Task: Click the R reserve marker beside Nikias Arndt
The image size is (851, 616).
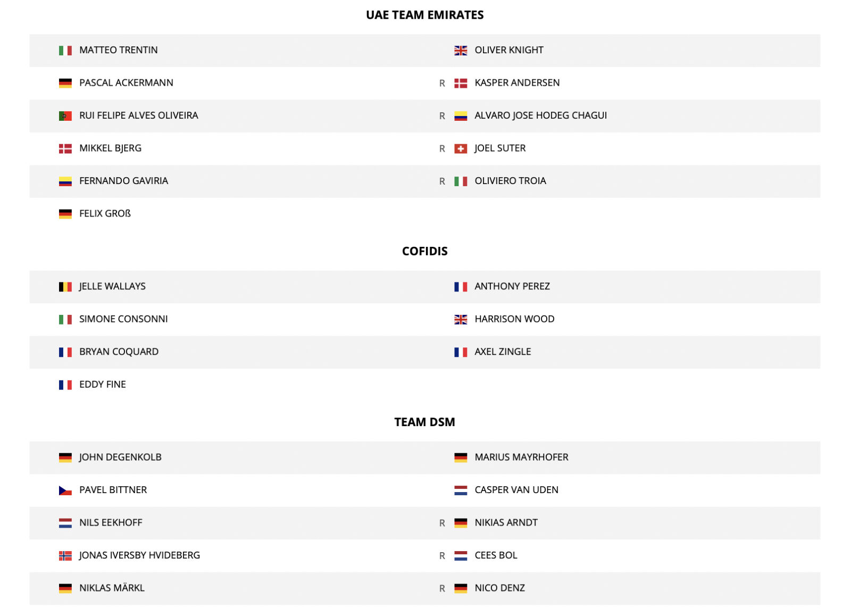Action: tap(442, 523)
